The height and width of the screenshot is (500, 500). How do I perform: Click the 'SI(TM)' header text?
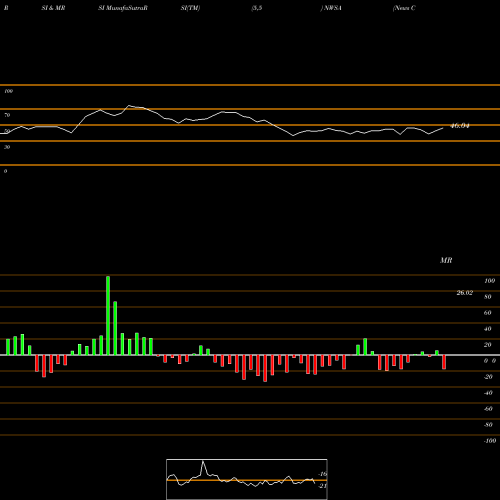190,8
